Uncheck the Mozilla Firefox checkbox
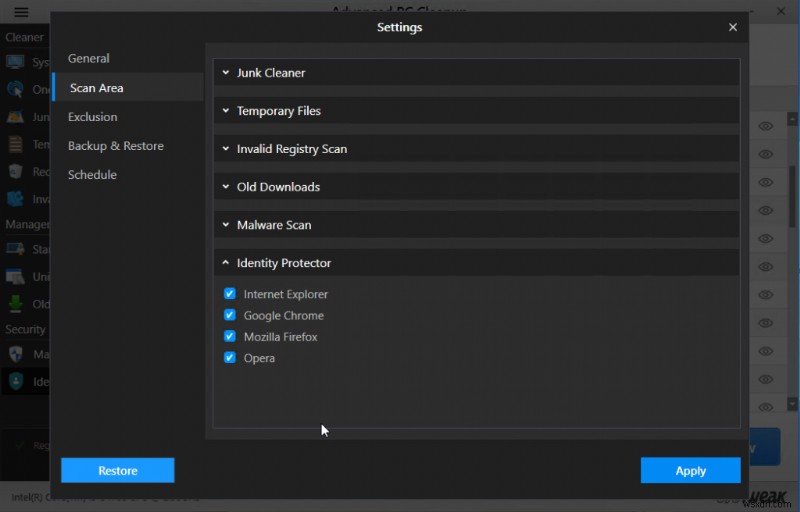 230,337
